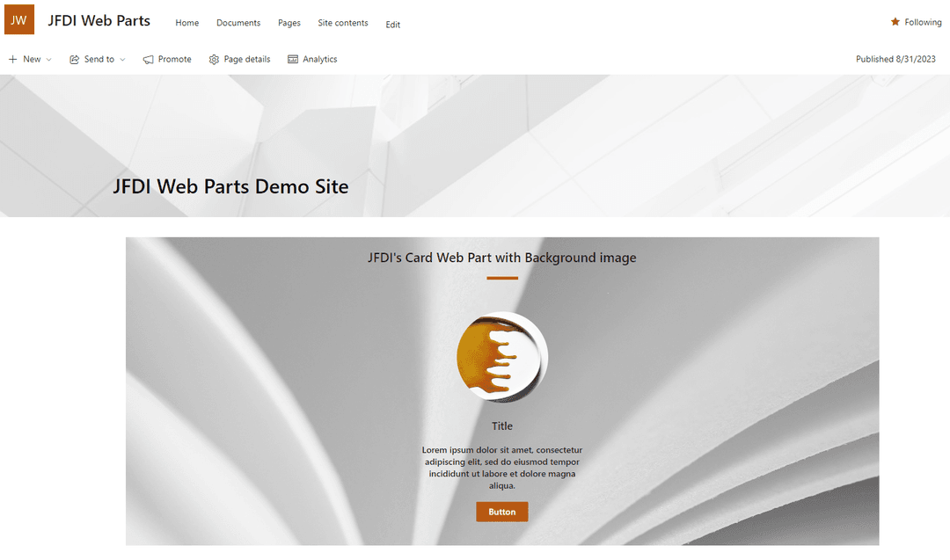This screenshot has height=560, width=950.
Task: Click the Published 8/31/2023 text
Action: pyautogui.click(x=896, y=59)
